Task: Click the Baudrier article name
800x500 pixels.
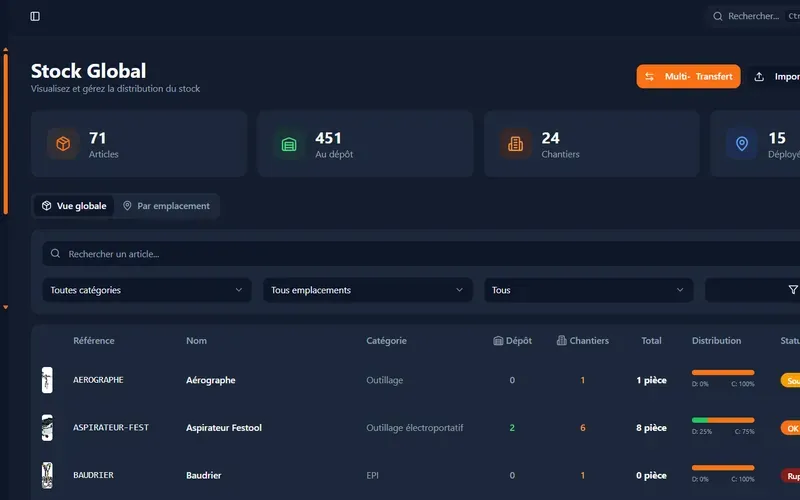Action: 204,475
